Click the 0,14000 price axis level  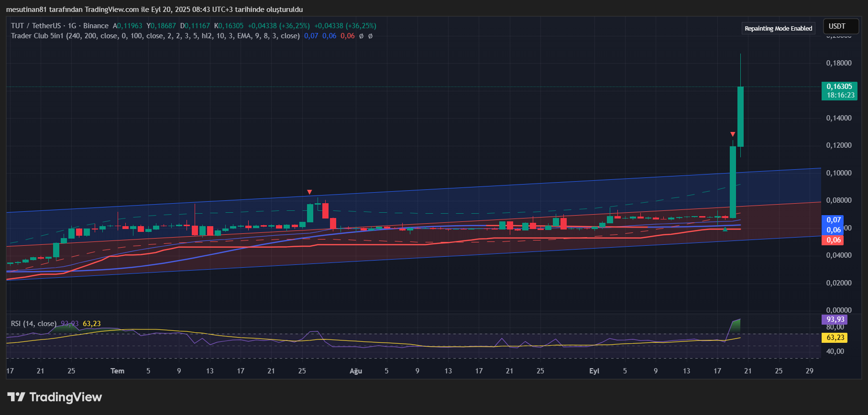click(x=839, y=118)
